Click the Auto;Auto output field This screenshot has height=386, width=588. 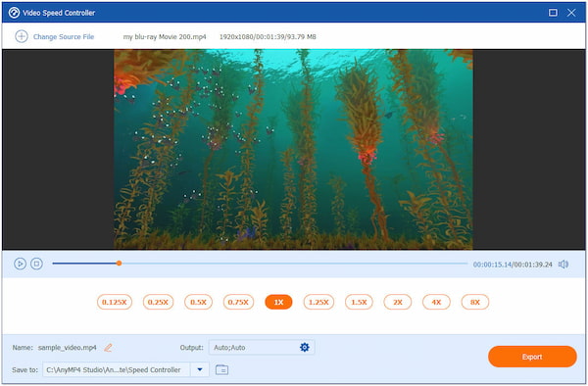click(x=262, y=348)
